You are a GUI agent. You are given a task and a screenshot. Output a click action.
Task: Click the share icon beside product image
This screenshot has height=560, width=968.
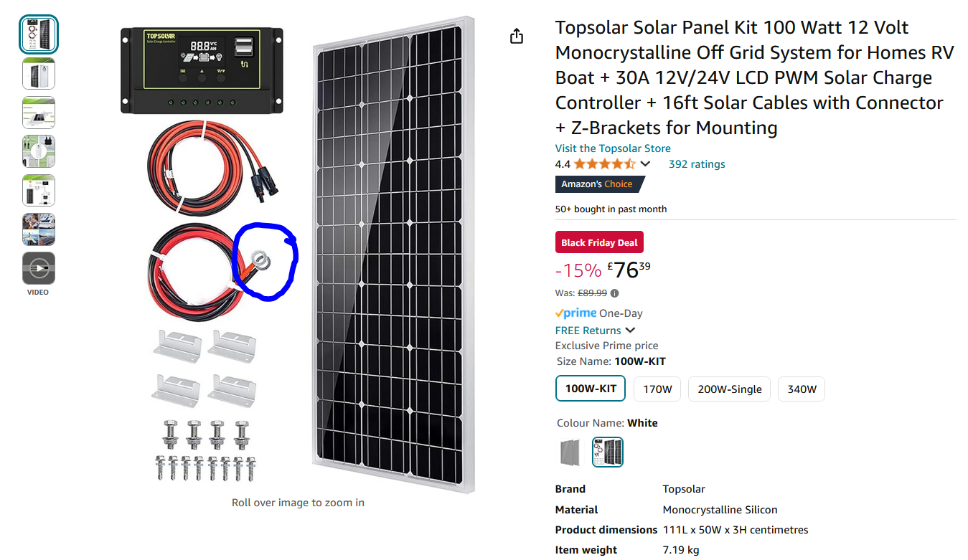517,36
